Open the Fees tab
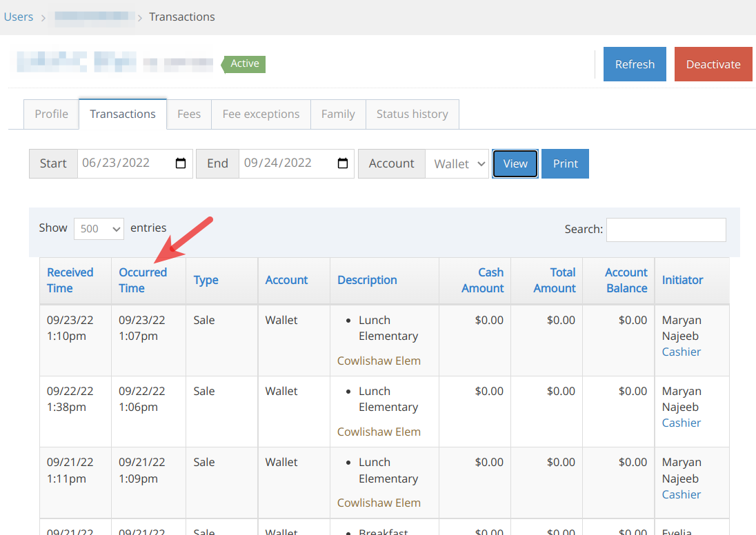The height and width of the screenshot is (535, 756). [189, 114]
